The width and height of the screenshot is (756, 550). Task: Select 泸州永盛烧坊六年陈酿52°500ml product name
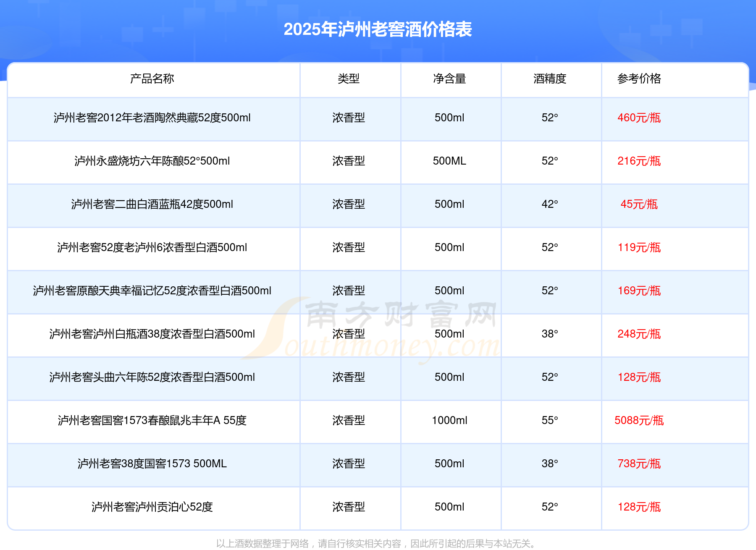(152, 161)
